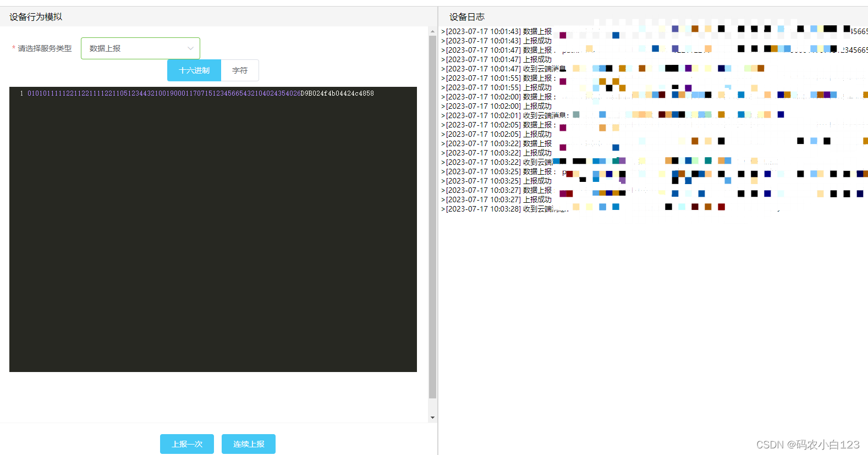The height and width of the screenshot is (455, 868).
Task: Select log entry 10:01:47 上报成功
Action: point(497,59)
